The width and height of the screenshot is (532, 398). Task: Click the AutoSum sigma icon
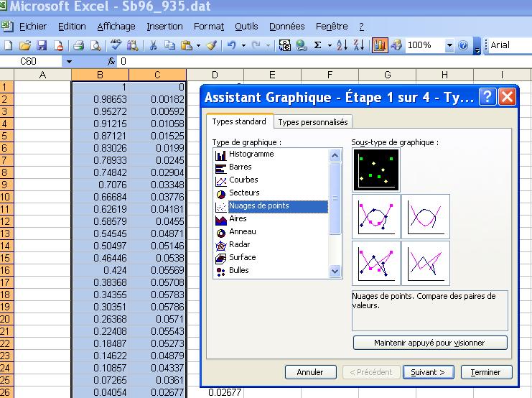[x=317, y=45]
